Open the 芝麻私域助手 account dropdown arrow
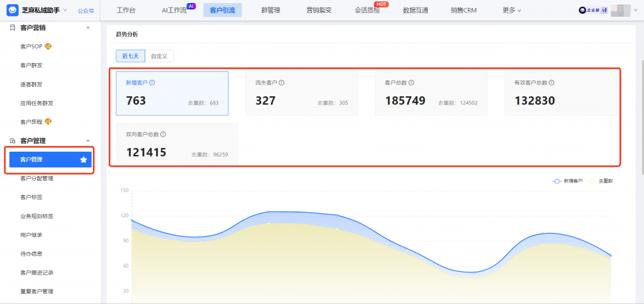Viewport: 644px width, 304px height. tap(65, 10)
